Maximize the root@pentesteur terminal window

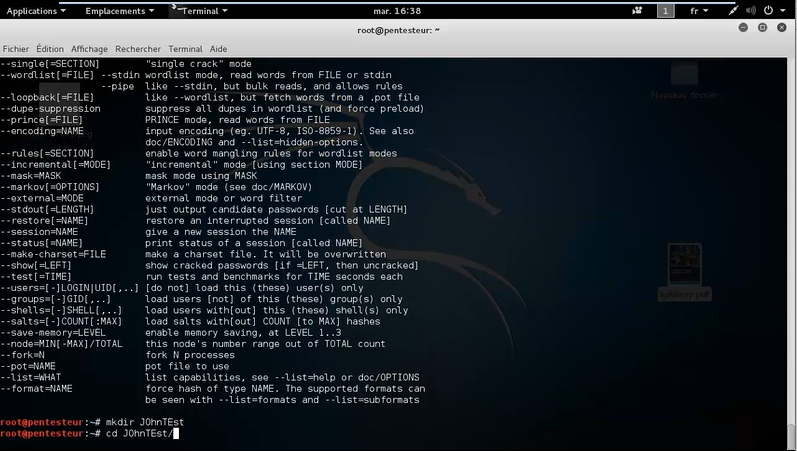(x=764, y=29)
